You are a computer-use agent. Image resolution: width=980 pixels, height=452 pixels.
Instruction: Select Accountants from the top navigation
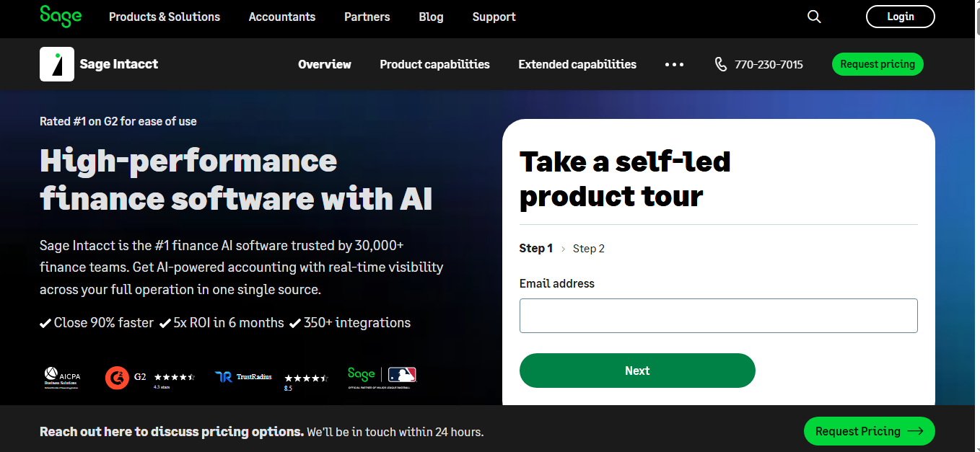click(x=281, y=17)
